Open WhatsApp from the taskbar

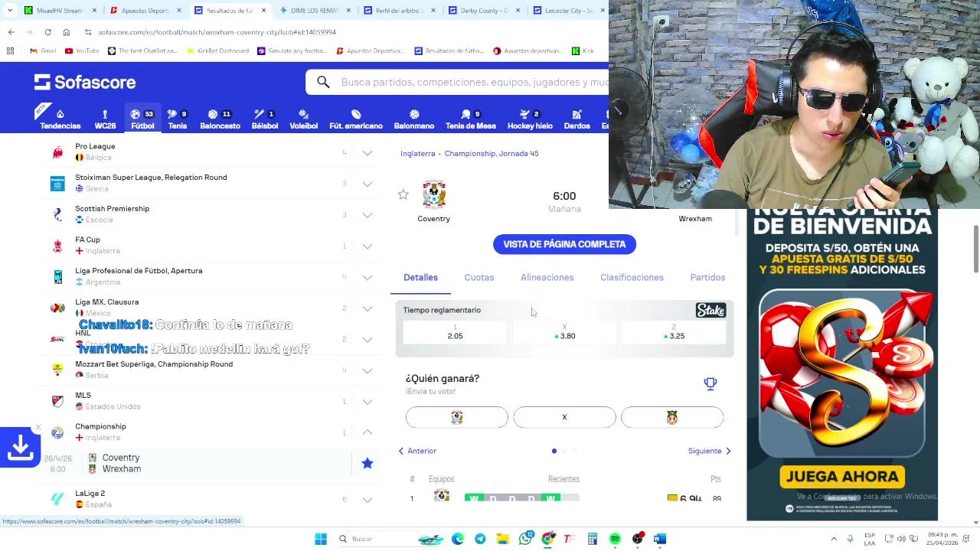pyautogui.click(x=525, y=539)
